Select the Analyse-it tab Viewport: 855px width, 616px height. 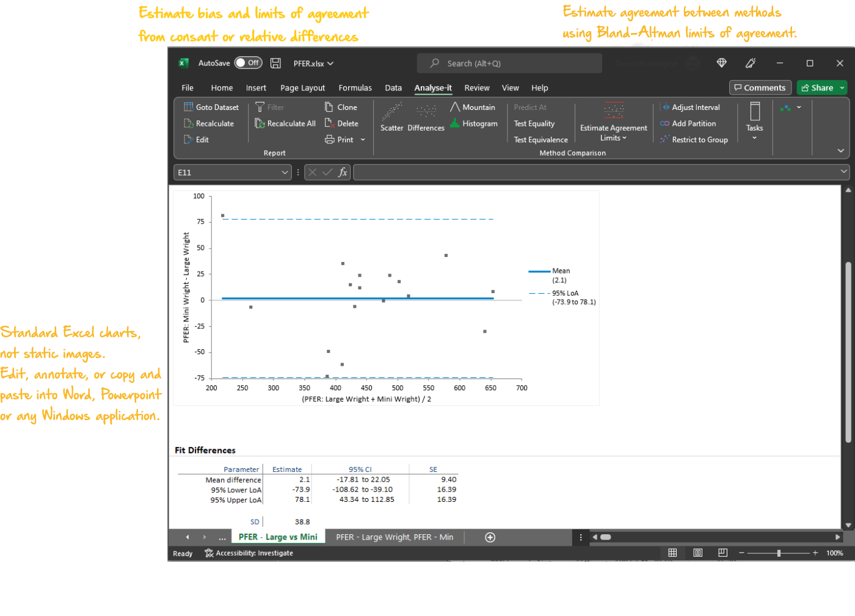click(433, 88)
